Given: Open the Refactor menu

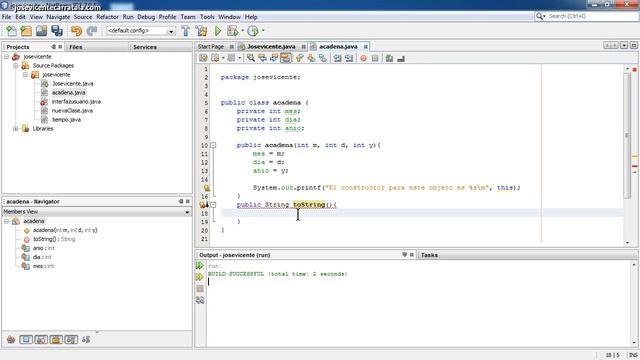Looking at the screenshot, I should (107, 17).
